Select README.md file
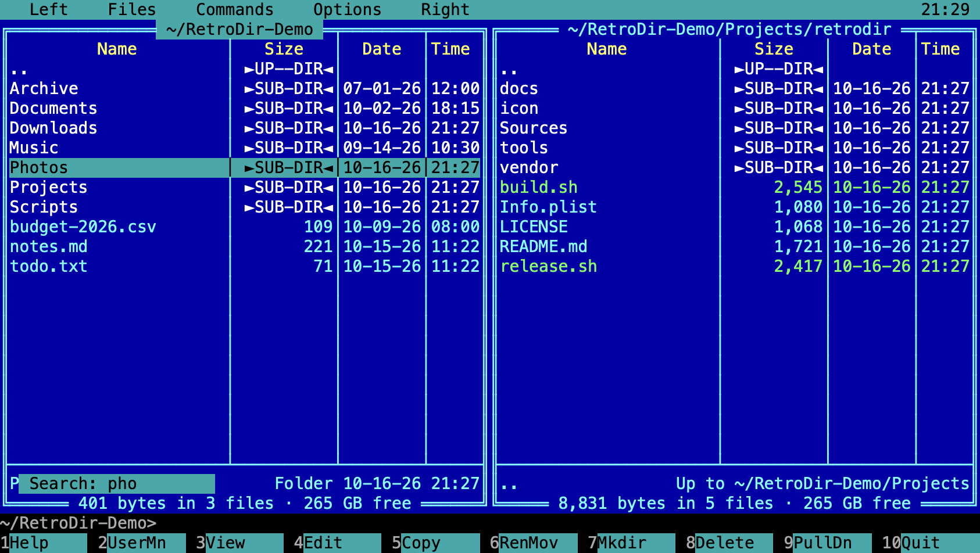The width and height of the screenshot is (980, 553). (x=735, y=246)
